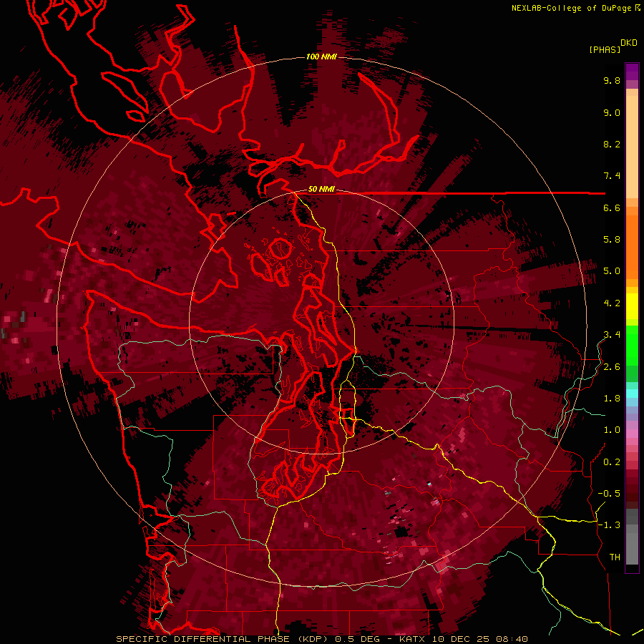
Task: Click the -0.5 value on the scale
Action: tap(609, 494)
